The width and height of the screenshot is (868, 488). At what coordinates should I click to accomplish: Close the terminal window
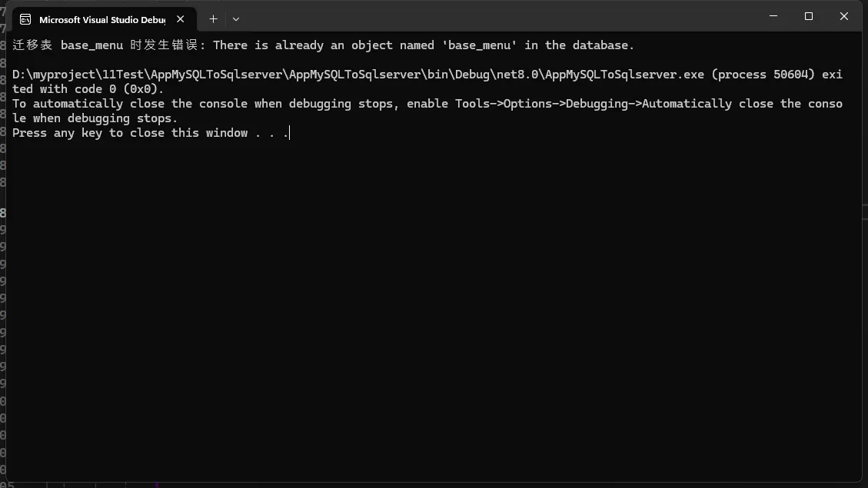[x=843, y=16]
